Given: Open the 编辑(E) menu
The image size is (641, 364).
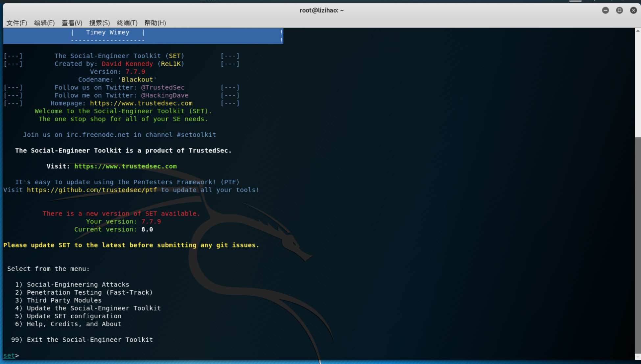Looking at the screenshot, I should tap(44, 23).
